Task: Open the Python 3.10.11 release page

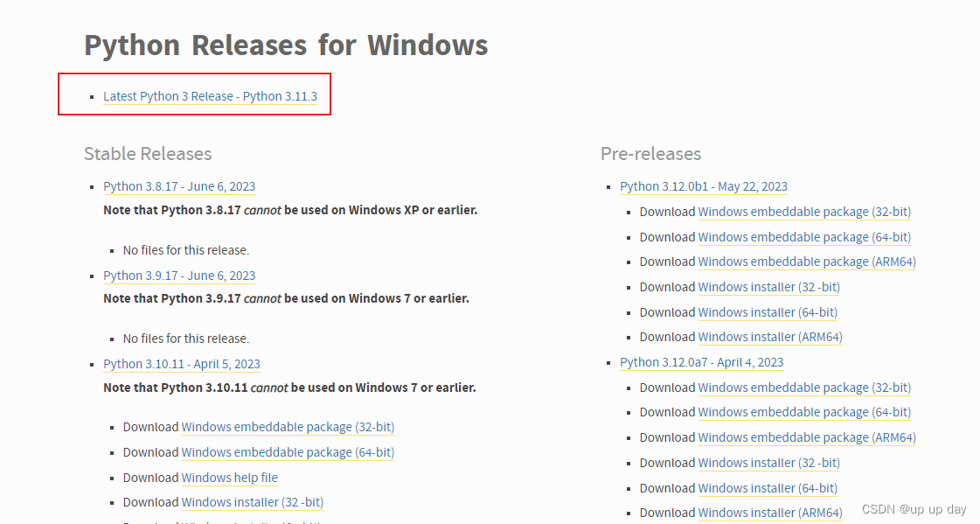Action: (x=182, y=364)
